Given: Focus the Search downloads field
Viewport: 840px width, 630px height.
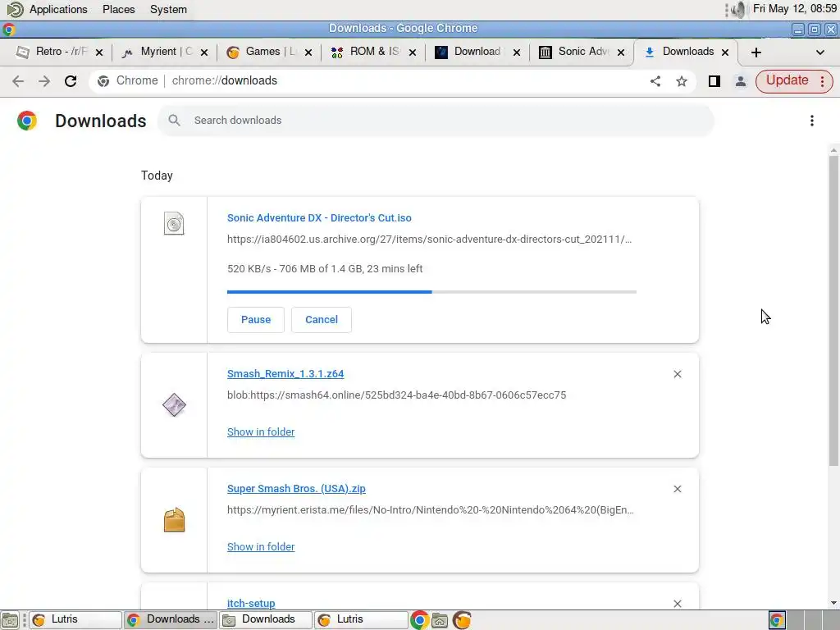Looking at the screenshot, I should point(435,120).
